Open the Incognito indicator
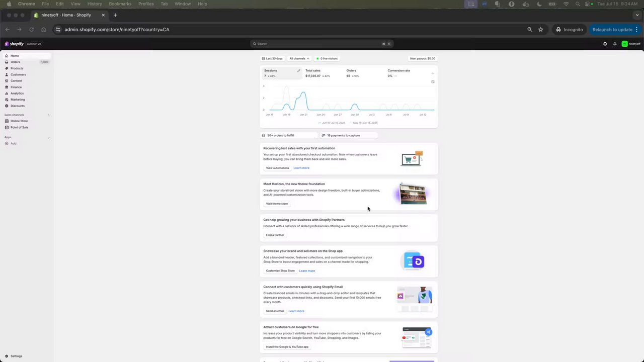Viewport: 644px width, 362px height. point(570,30)
